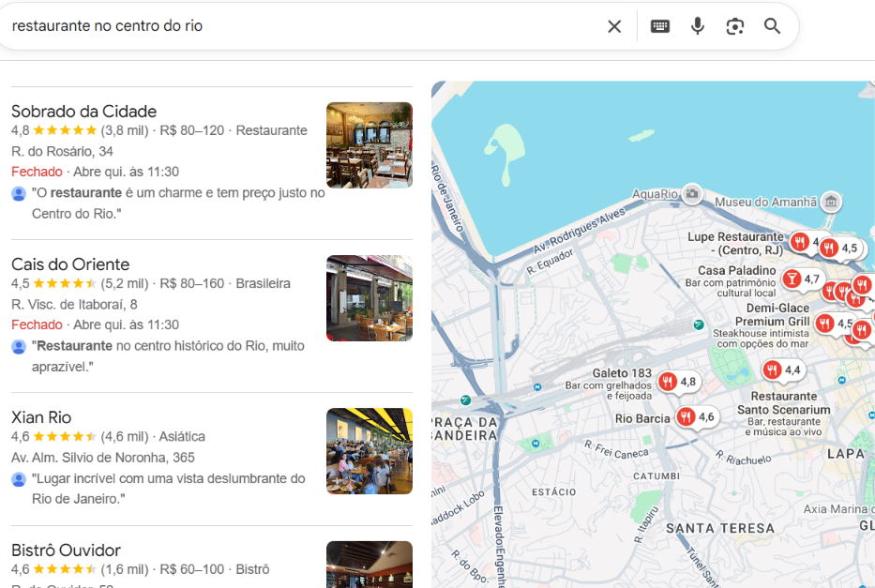This screenshot has width=875, height=588.
Task: Open search by image with the camera lens icon
Action: [x=735, y=26]
